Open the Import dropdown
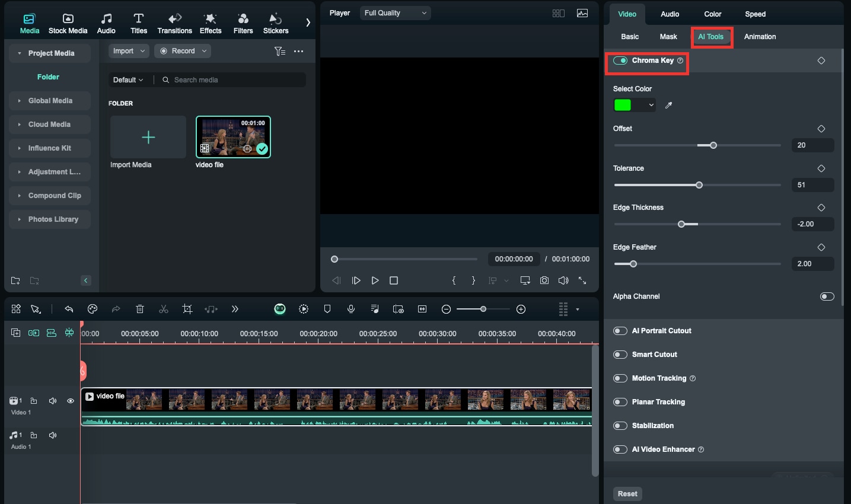851x504 pixels. [129, 51]
